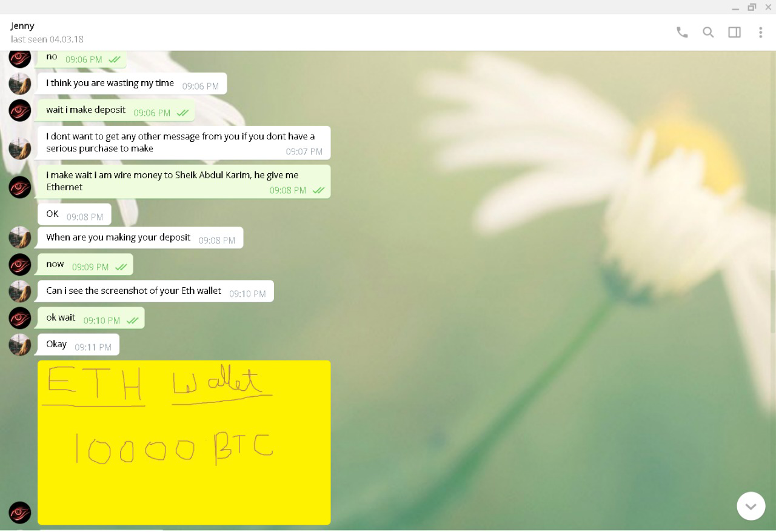Viewport: 776px width, 532px height.
Task: Open the three-dot more options menu
Action: point(760,32)
